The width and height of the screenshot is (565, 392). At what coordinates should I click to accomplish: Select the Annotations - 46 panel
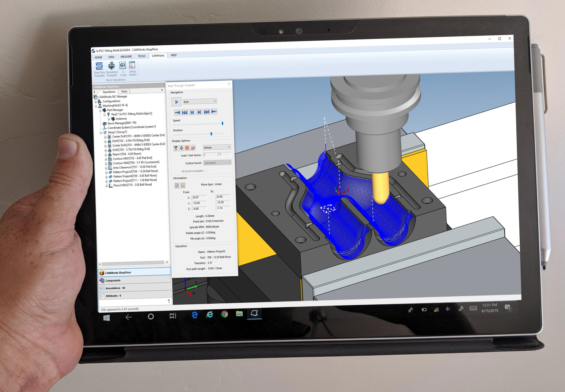(115, 288)
